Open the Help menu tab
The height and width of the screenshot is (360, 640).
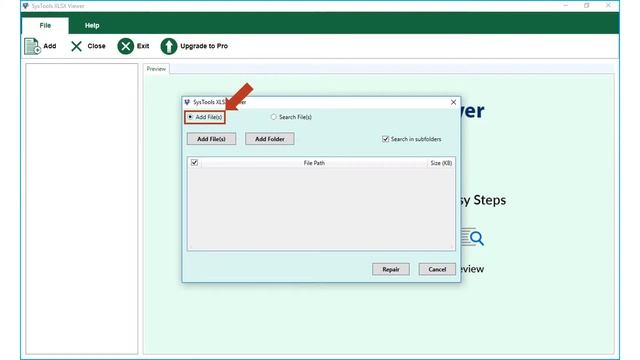click(x=92, y=25)
